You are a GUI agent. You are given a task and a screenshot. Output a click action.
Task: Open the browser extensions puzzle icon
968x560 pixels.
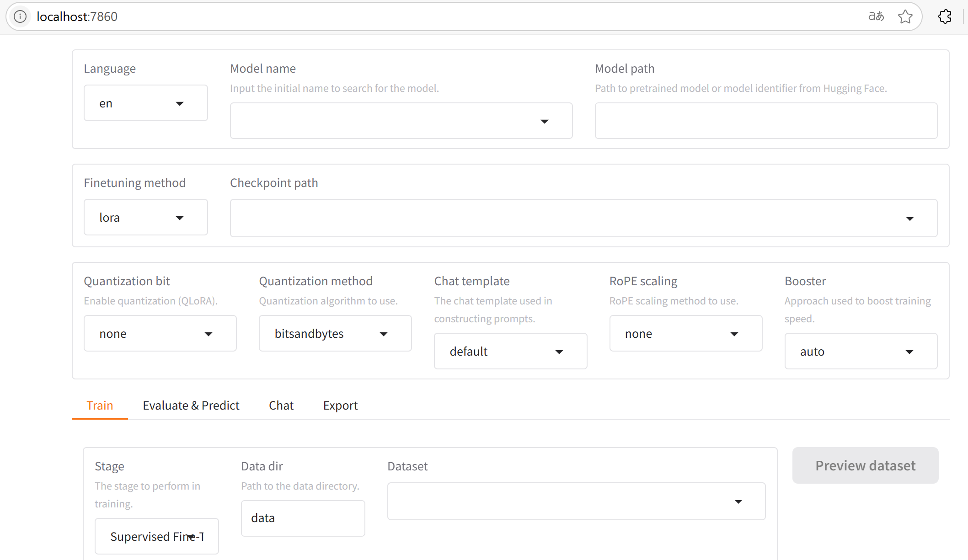click(945, 16)
